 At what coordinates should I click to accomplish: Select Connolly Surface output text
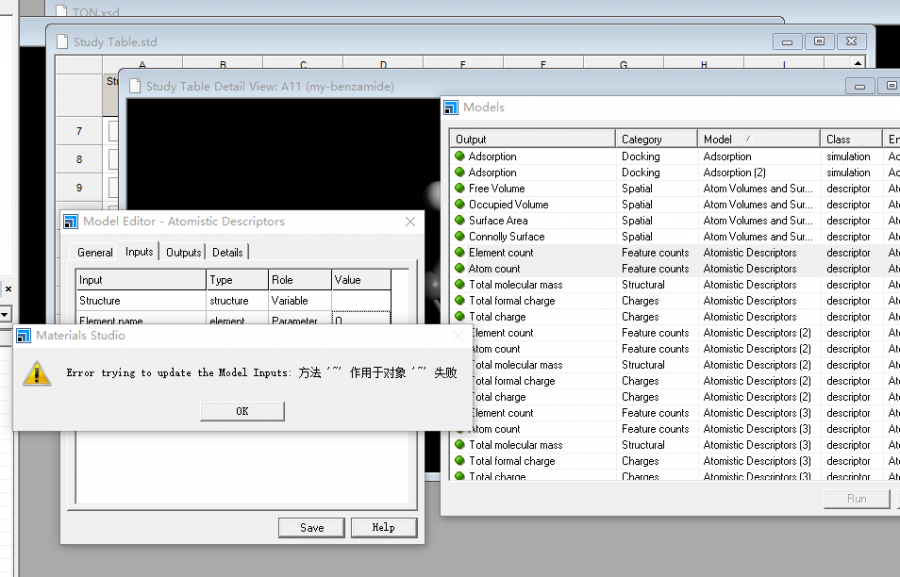click(x=506, y=237)
